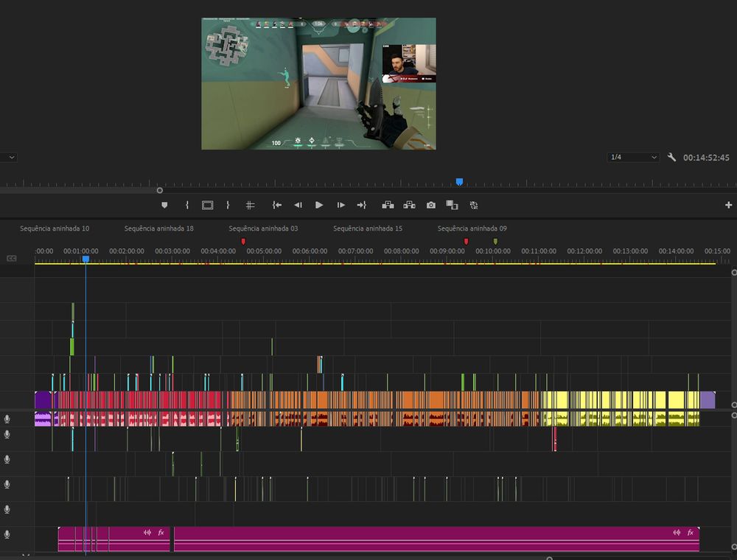This screenshot has width=737, height=560.
Task: Open the Button Editor plus icon
Action: 729,206
